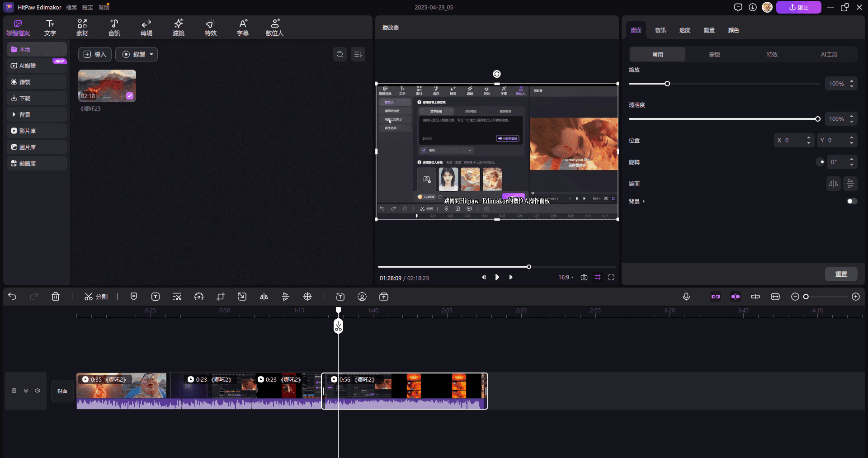Click the horizontal mirror flip icon
This screenshot has height=458, width=868.
point(833,184)
